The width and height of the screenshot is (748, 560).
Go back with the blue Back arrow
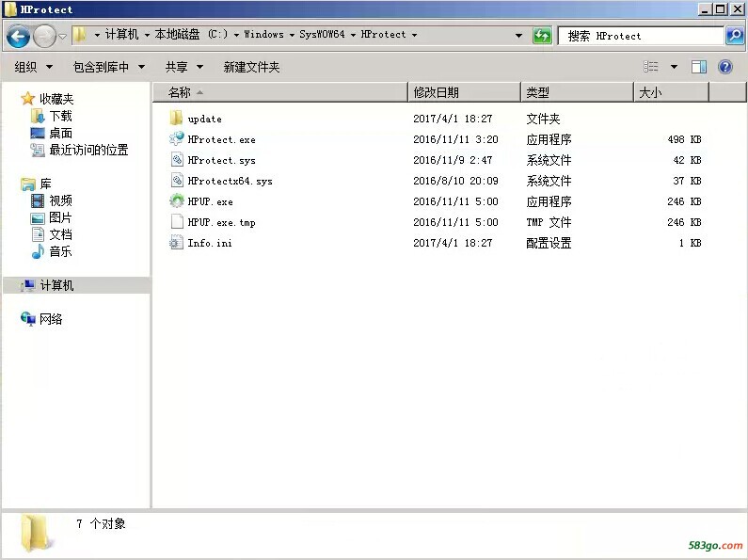(18, 36)
